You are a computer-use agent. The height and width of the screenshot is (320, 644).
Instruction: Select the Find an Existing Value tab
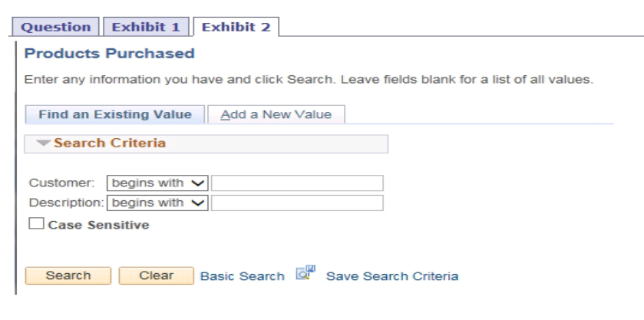click(115, 114)
